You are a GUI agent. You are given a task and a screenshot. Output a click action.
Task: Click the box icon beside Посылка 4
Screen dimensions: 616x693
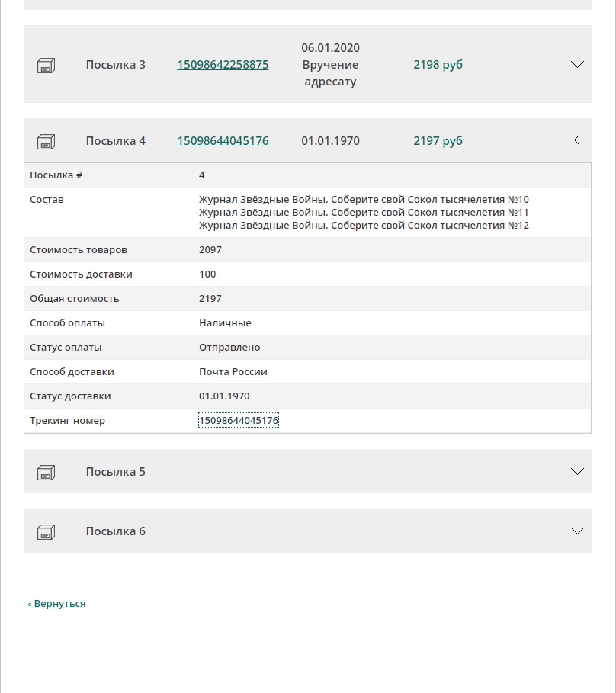pos(46,142)
